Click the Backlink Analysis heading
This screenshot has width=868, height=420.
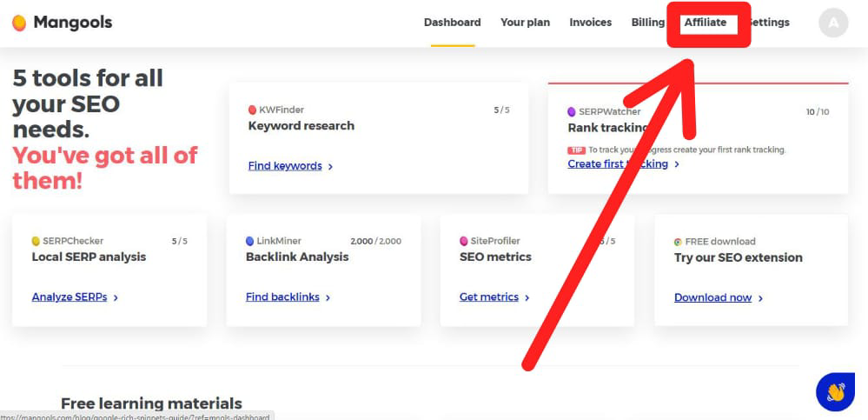(x=297, y=257)
